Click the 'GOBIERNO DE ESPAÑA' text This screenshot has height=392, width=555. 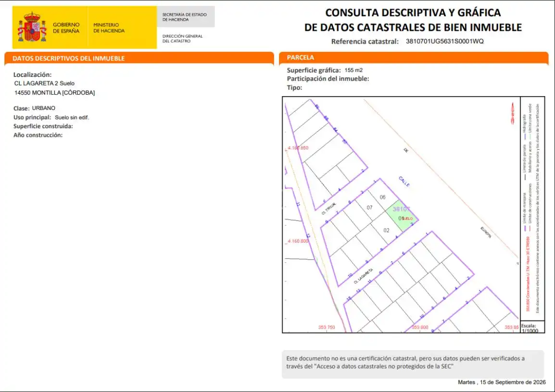66,27
